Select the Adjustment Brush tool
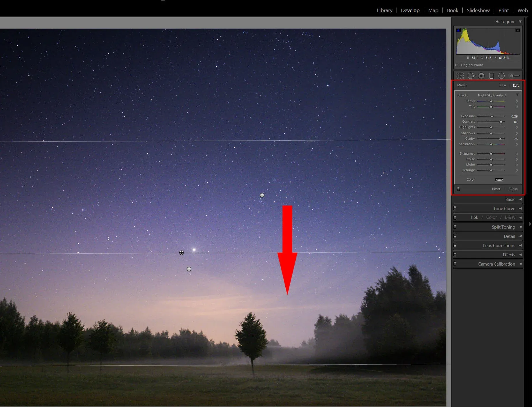The width and height of the screenshot is (532, 407). 512,76
